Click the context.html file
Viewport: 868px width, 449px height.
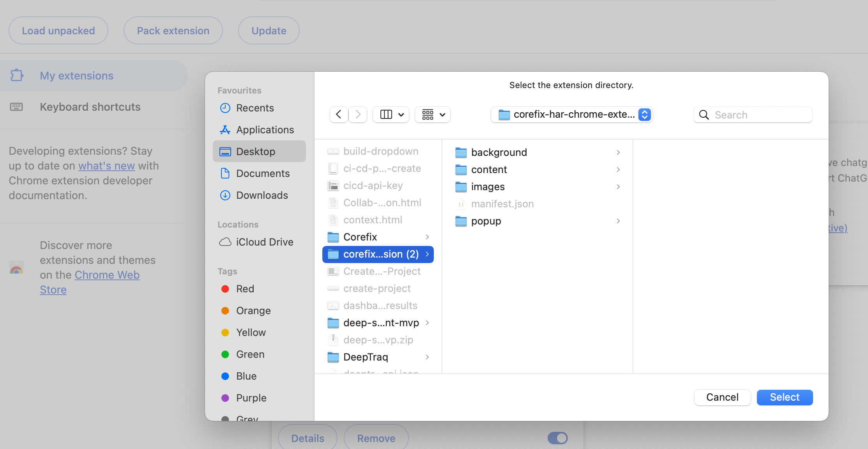click(x=378, y=220)
